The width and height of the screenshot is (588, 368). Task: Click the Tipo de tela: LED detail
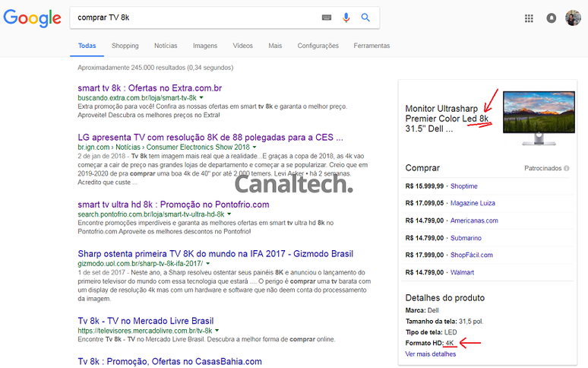[431, 332]
